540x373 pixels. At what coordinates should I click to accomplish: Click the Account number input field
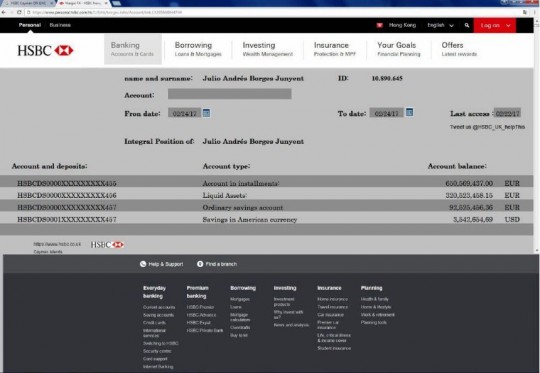[x=230, y=94]
